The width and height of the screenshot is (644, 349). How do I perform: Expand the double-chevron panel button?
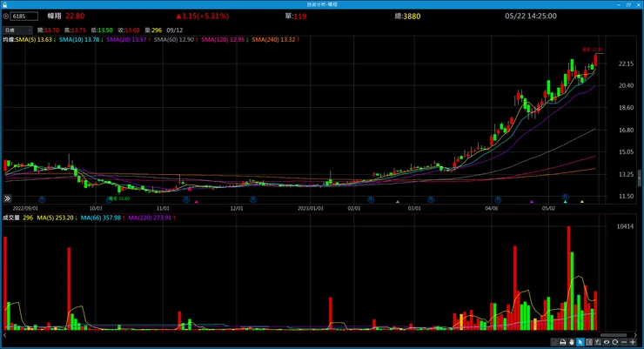coord(7,198)
